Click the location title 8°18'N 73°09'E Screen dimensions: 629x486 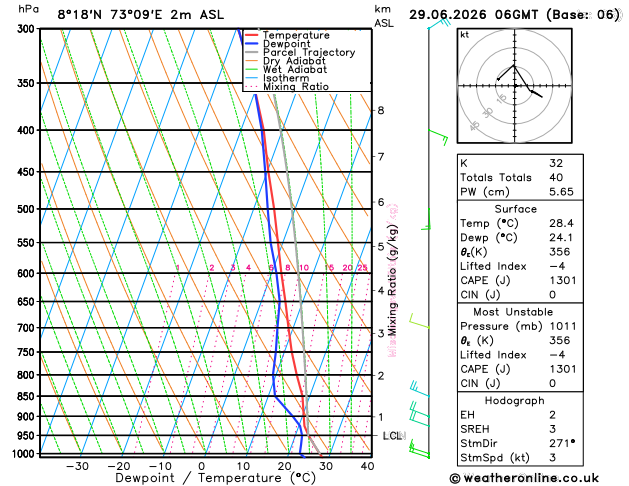(110, 15)
